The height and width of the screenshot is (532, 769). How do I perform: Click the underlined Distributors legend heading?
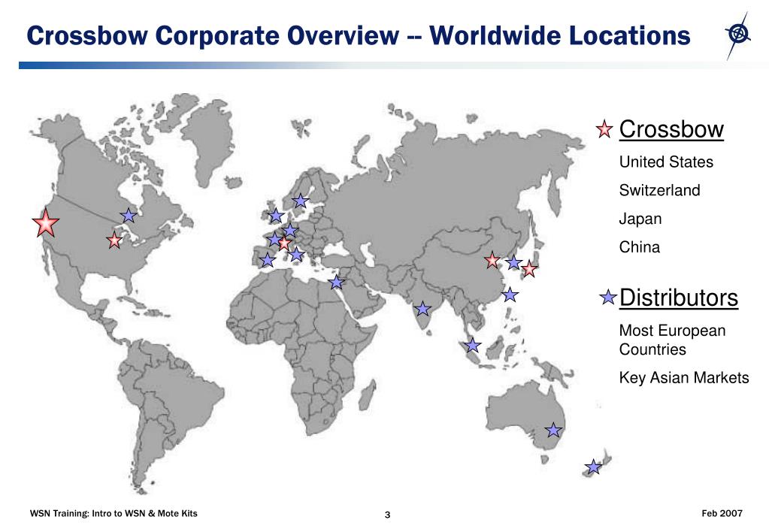pyautogui.click(x=679, y=298)
